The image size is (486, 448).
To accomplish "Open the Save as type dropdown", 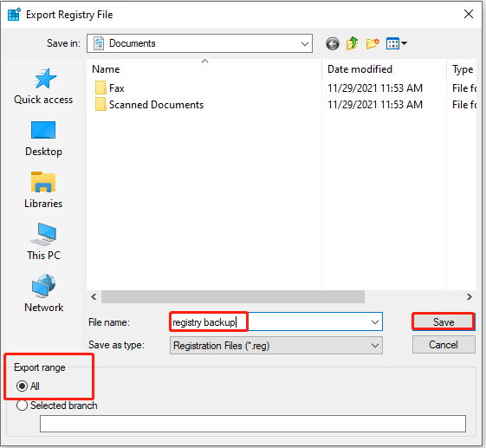I will pos(275,346).
